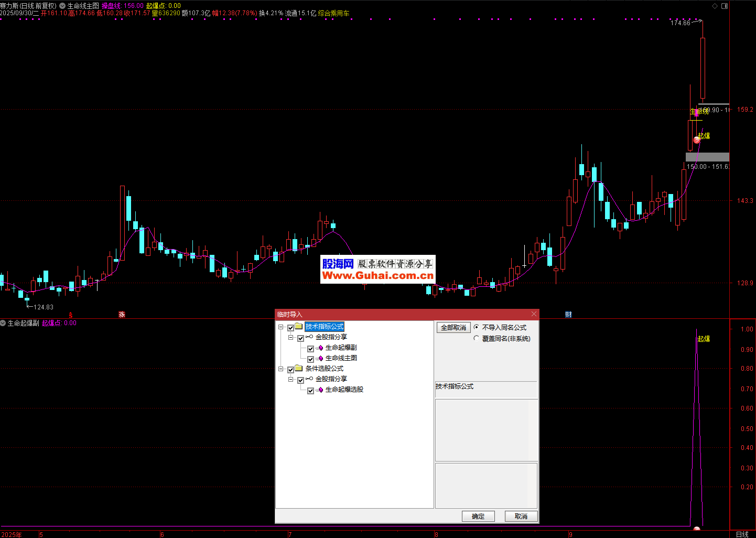Close the 临时导入 dialog

pyautogui.click(x=534, y=314)
